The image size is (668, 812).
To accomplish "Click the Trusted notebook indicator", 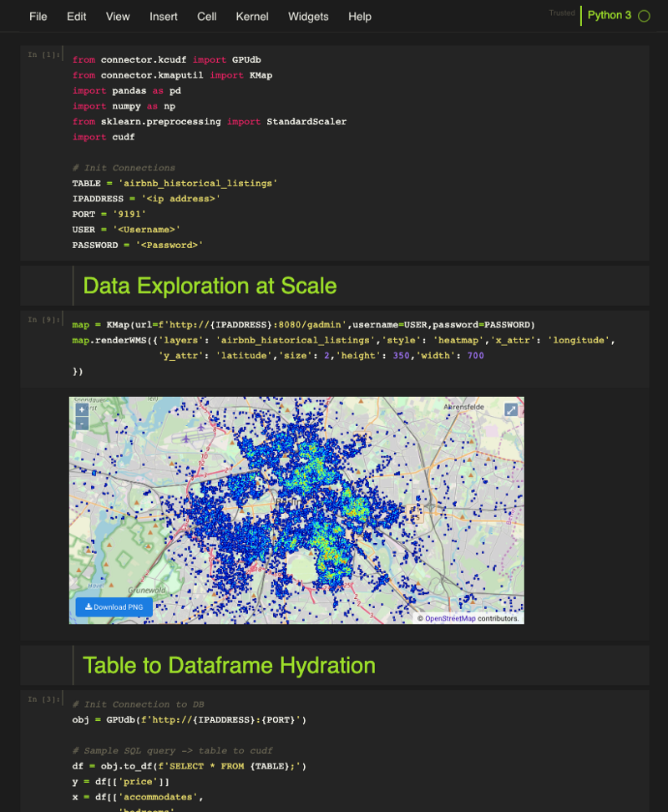I will (562, 13).
